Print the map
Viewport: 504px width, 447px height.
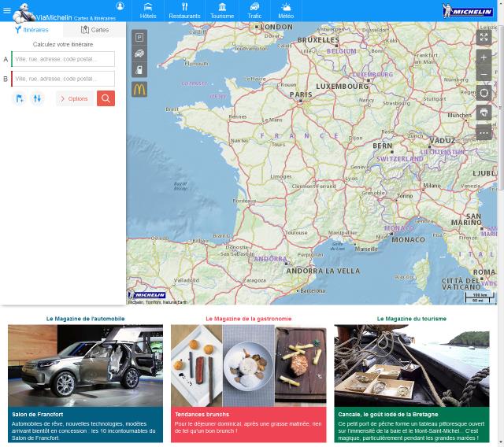click(484, 113)
